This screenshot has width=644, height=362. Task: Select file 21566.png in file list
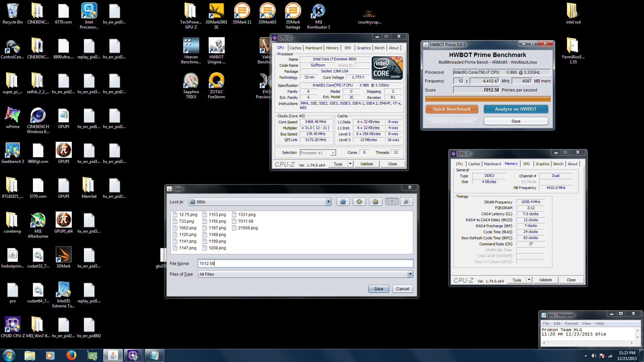click(x=245, y=228)
